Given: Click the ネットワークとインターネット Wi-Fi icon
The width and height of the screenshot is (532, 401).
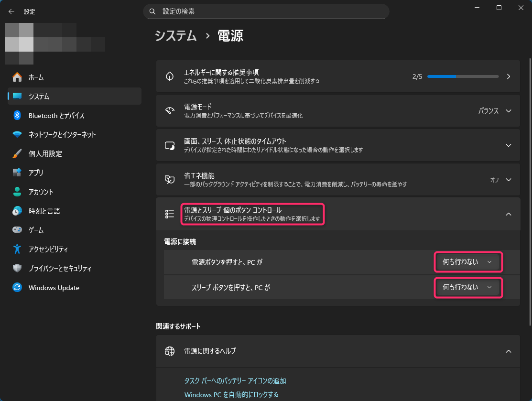Looking at the screenshot, I should pyautogui.click(x=17, y=134).
